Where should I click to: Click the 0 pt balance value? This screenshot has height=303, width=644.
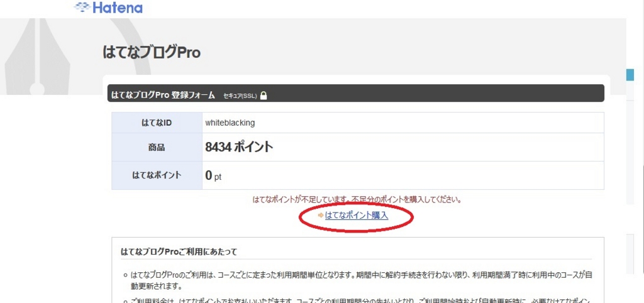[213, 176]
